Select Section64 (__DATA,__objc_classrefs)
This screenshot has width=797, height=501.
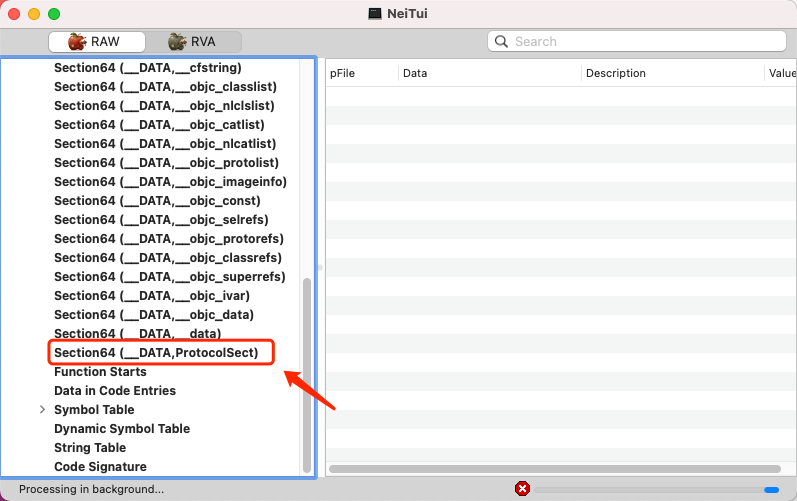click(x=168, y=258)
